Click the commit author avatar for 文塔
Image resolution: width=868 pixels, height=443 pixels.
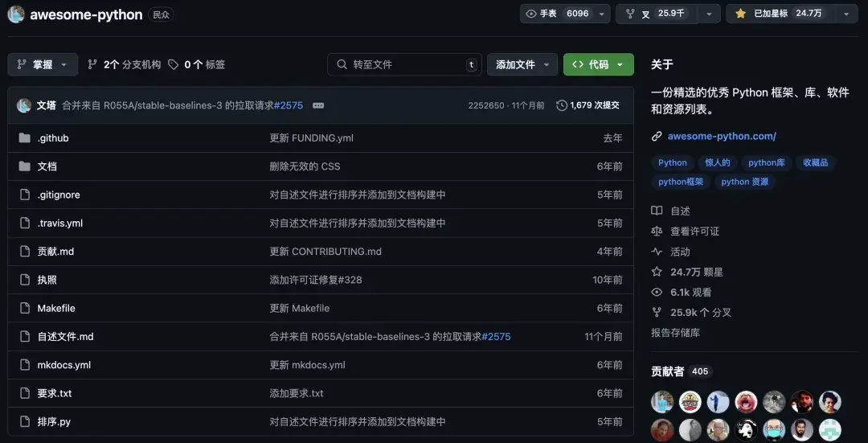24,105
